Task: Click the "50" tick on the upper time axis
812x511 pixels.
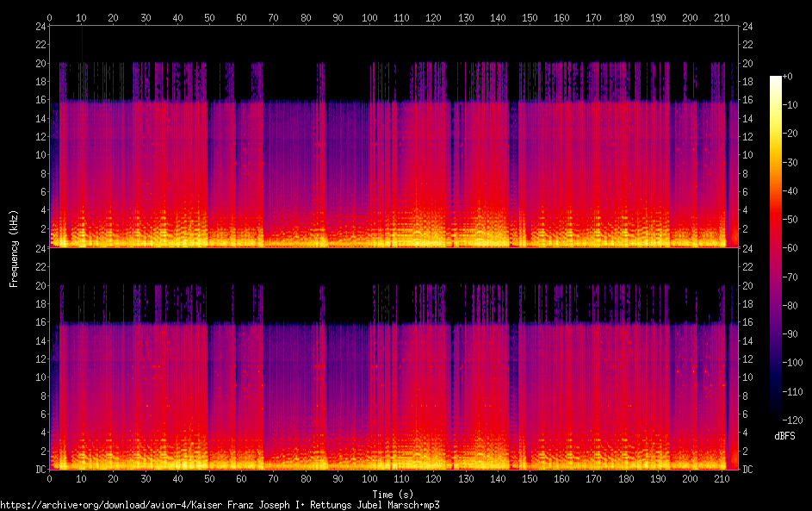Action: tap(209, 17)
